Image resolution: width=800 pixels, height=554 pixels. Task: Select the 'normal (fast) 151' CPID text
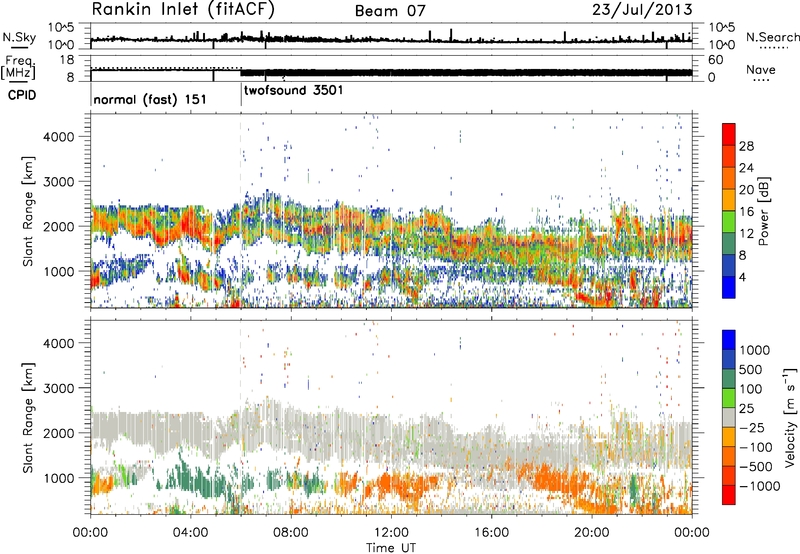[x=150, y=99]
